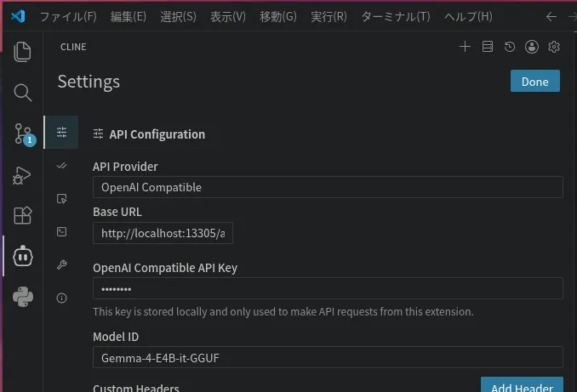Open MCP servers icon in the Cline header
577x392 pixels.
488,47
